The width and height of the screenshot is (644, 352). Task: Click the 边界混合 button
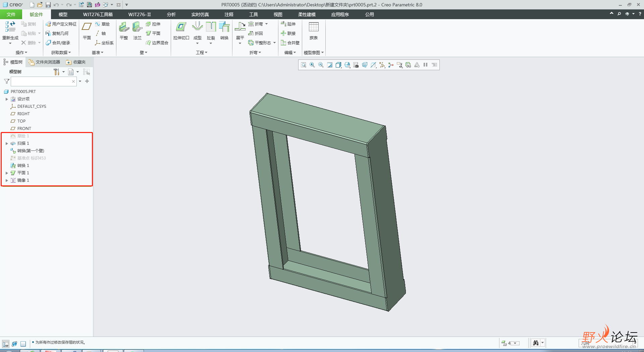157,43
